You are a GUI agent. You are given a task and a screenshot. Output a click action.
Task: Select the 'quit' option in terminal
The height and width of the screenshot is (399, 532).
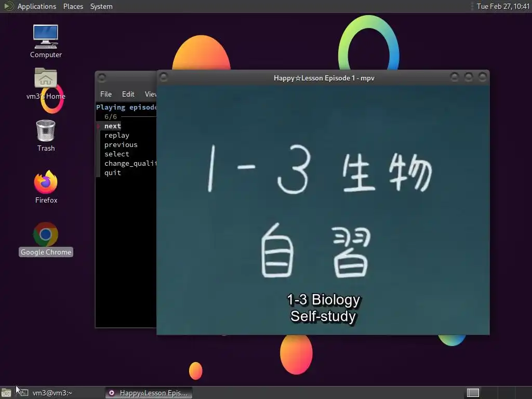pyautogui.click(x=113, y=172)
